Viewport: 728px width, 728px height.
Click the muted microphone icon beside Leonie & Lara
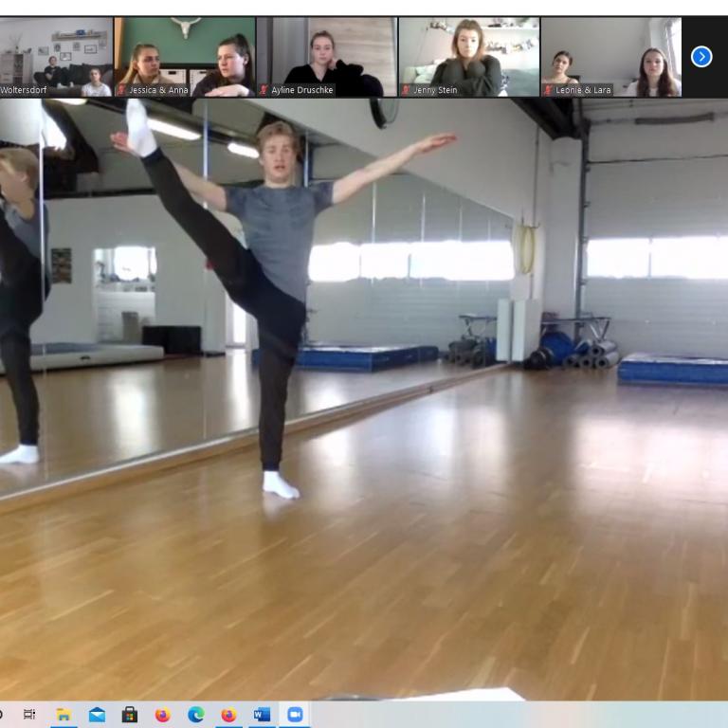pyautogui.click(x=548, y=90)
